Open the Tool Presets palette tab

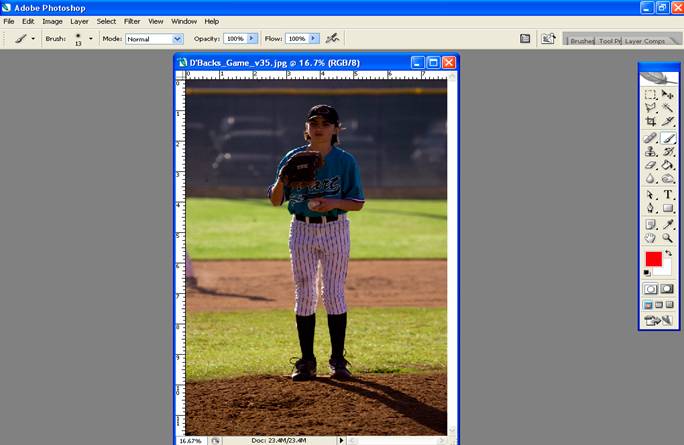(x=609, y=41)
